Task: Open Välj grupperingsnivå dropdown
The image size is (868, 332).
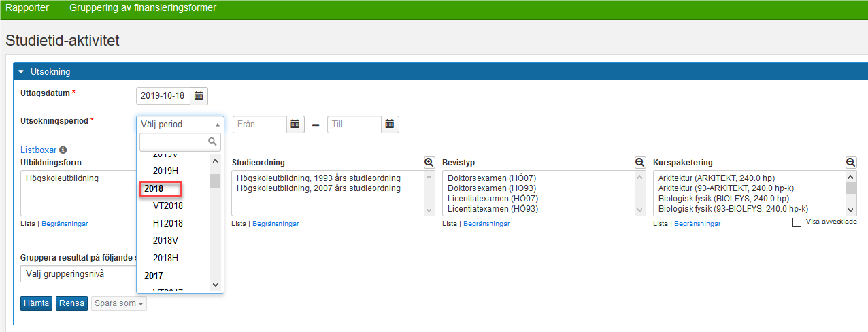Action: click(x=77, y=274)
